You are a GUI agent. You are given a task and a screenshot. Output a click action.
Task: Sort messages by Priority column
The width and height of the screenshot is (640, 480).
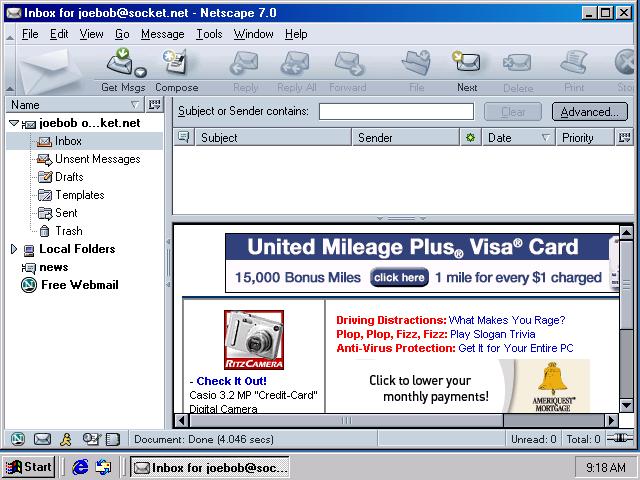click(585, 138)
